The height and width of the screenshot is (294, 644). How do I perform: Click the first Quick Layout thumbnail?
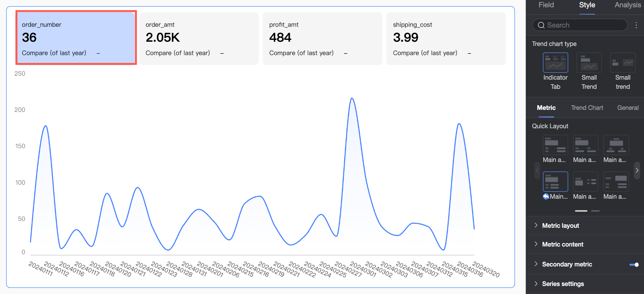(x=555, y=145)
